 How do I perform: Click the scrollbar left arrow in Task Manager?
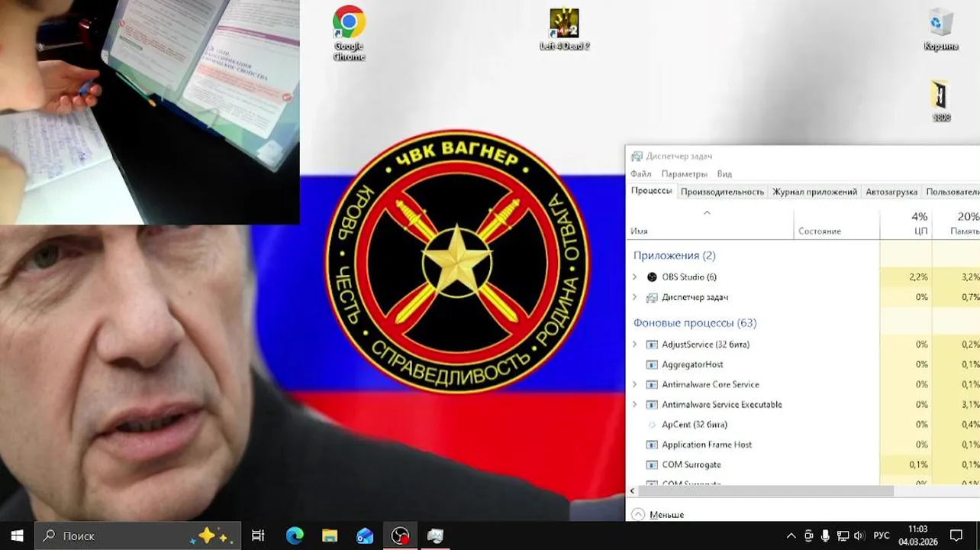click(x=633, y=491)
